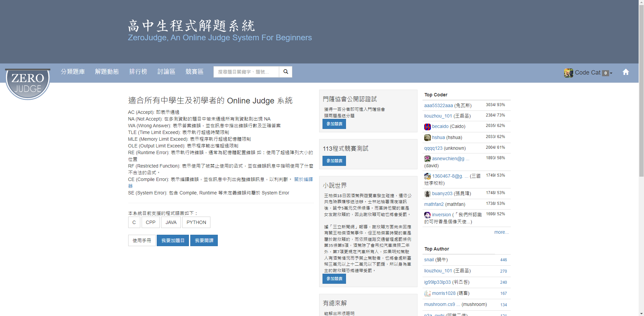644x316 pixels.
Task: Click buanyz03's avatar icon
Action: pyautogui.click(x=427, y=194)
